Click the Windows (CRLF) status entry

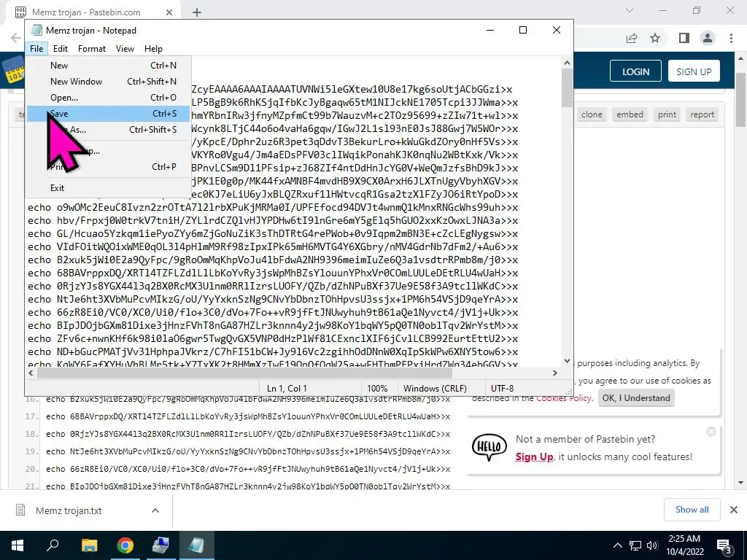(x=435, y=388)
